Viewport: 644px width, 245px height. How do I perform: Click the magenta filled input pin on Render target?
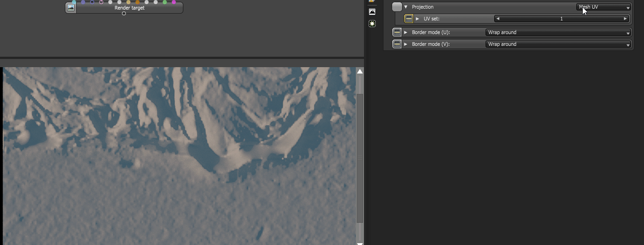click(x=174, y=2)
